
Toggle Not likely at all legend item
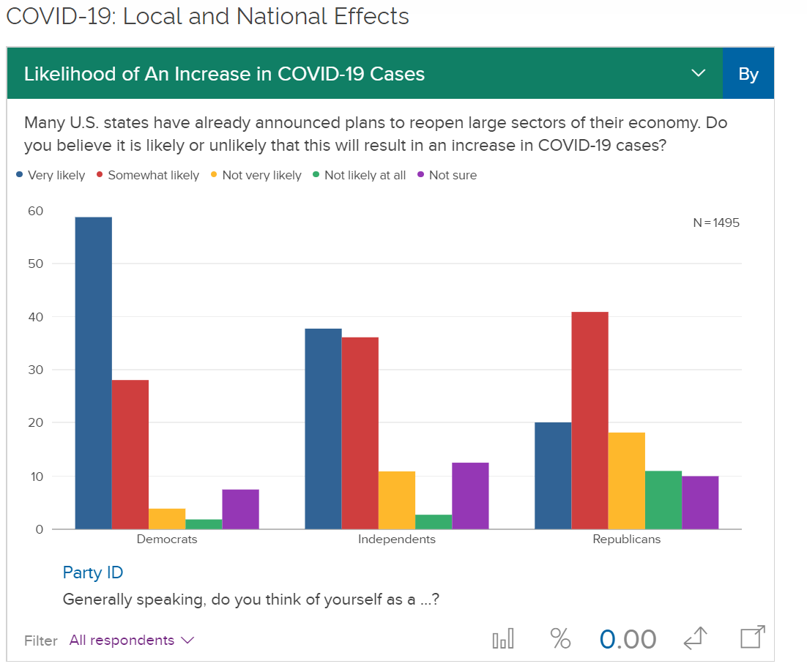[358, 175]
